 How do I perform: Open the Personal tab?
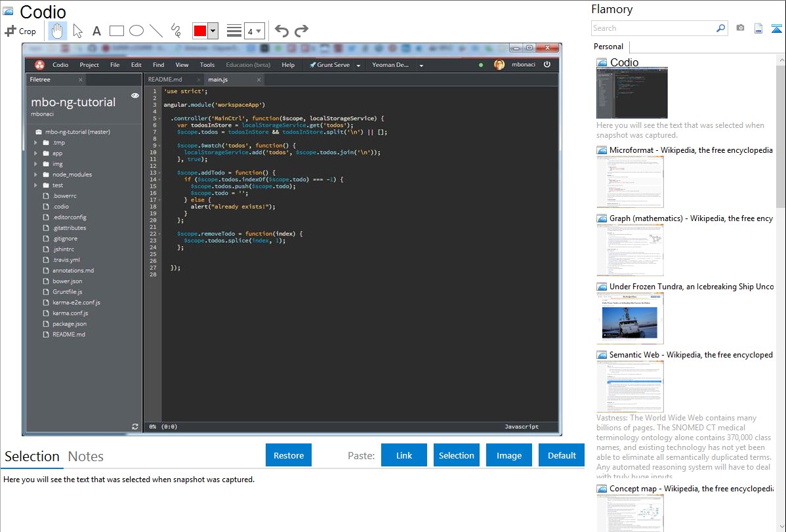(609, 47)
